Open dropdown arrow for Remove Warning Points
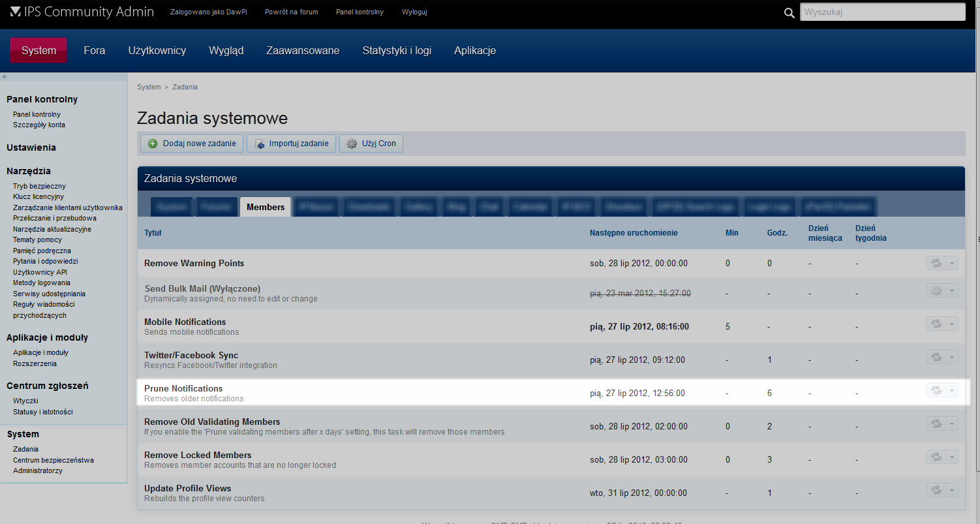980x524 pixels. [952, 263]
